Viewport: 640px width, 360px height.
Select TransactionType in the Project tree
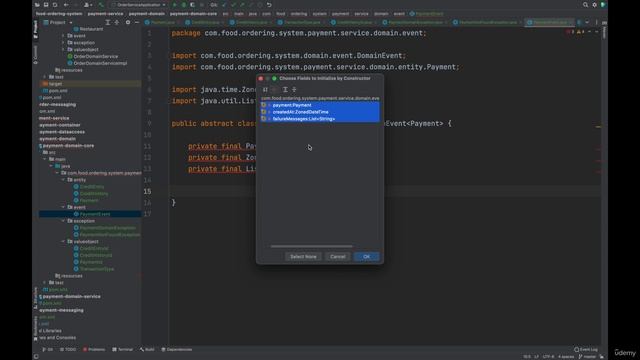96,269
